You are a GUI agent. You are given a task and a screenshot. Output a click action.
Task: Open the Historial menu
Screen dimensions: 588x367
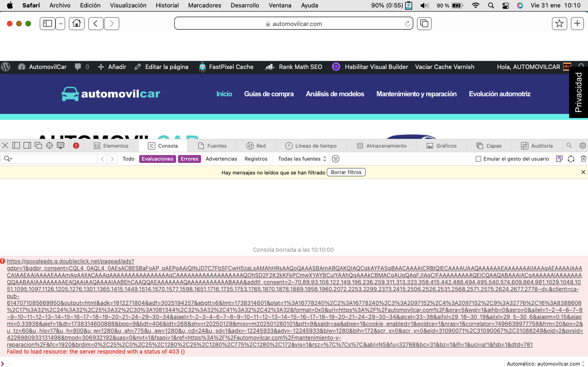point(167,6)
